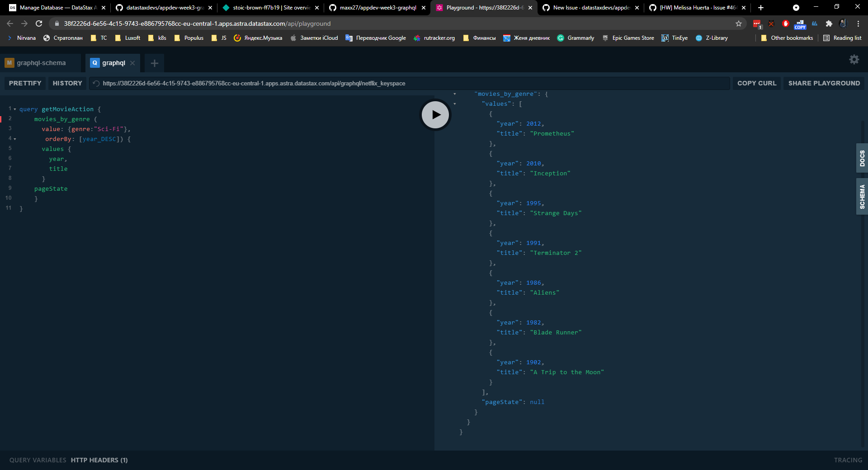The width and height of the screenshot is (868, 470).
Task: Collapse the values array in the response
Action: click(x=454, y=103)
